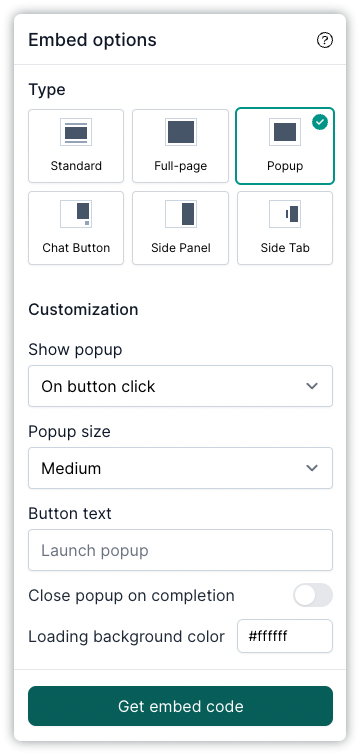Select the Chat Button embed icon
The image size is (360, 755).
[x=76, y=214]
